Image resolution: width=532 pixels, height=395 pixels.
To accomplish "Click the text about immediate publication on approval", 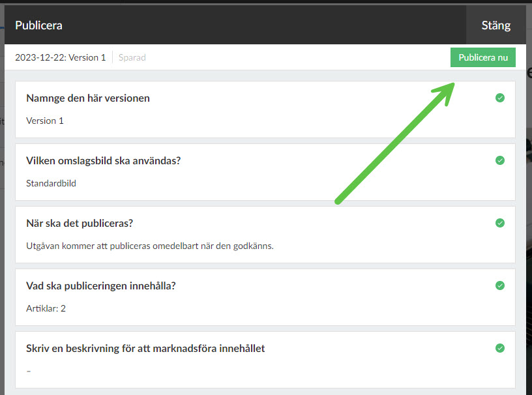I will tap(149, 246).
